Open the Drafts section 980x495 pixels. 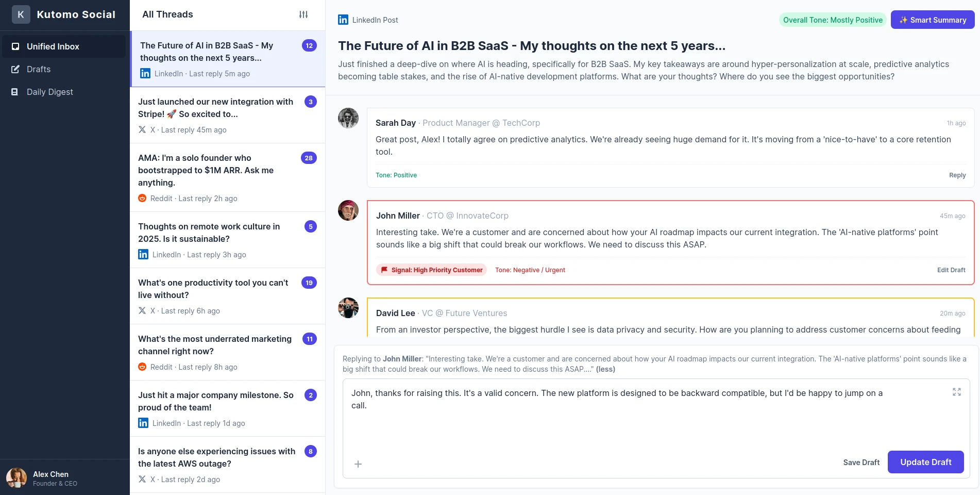(x=38, y=69)
